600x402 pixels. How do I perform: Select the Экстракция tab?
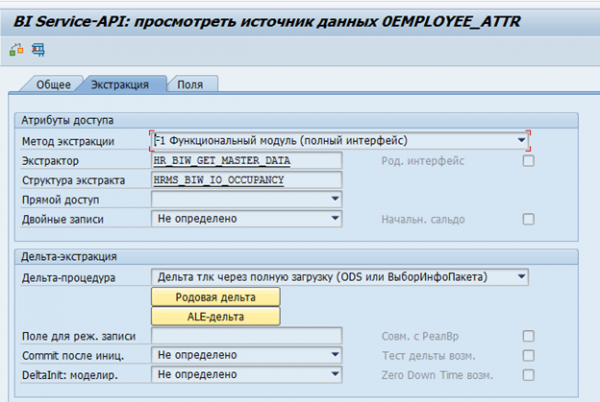(x=120, y=85)
